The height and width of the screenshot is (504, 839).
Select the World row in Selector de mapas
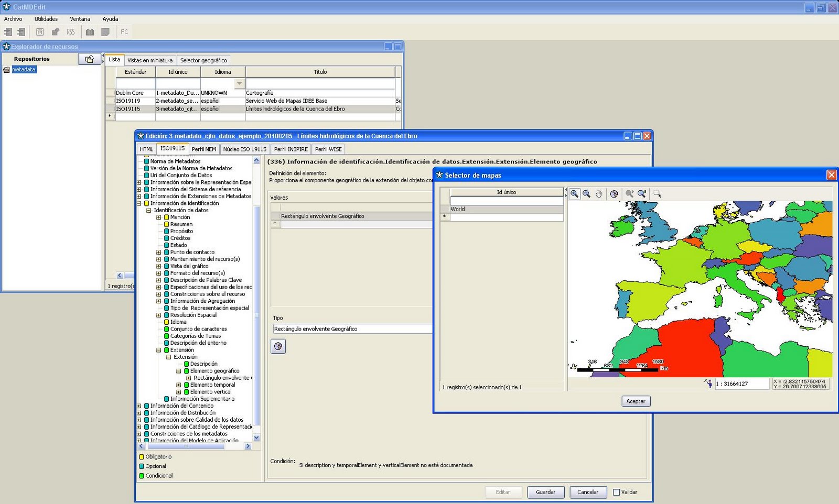pyautogui.click(x=507, y=209)
